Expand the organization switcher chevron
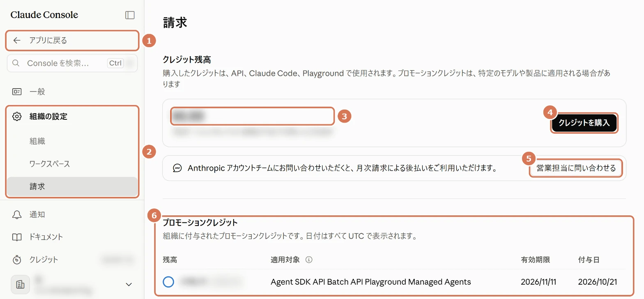This screenshot has width=644, height=299. [x=129, y=285]
